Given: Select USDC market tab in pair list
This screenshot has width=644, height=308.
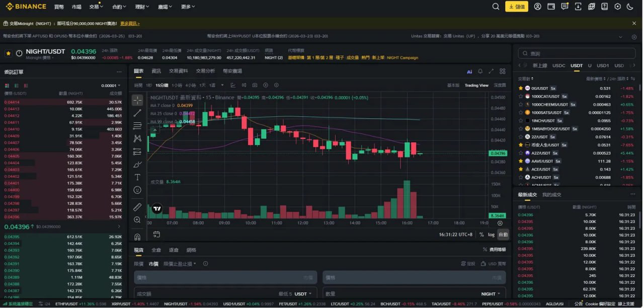Looking at the screenshot, I should point(559,66).
